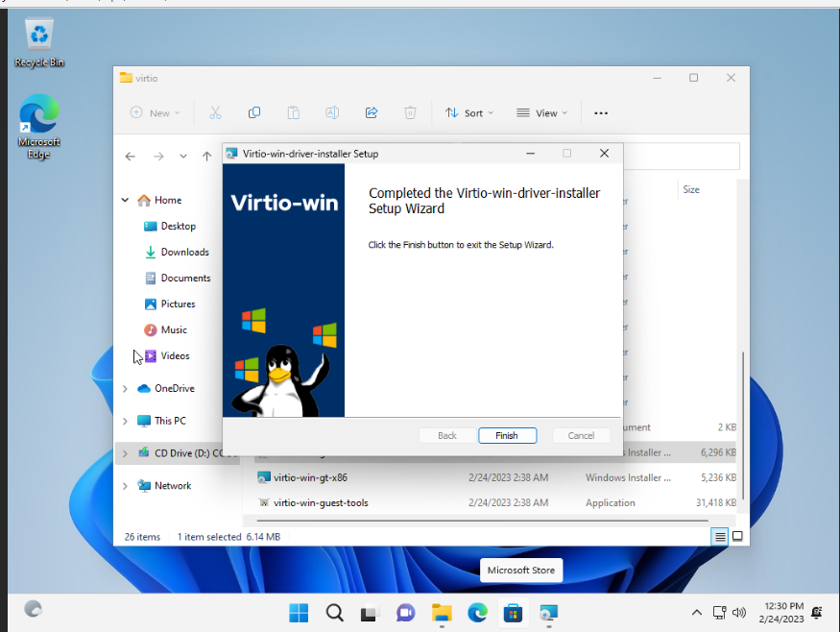Select Home in navigation pane

pyautogui.click(x=159, y=200)
